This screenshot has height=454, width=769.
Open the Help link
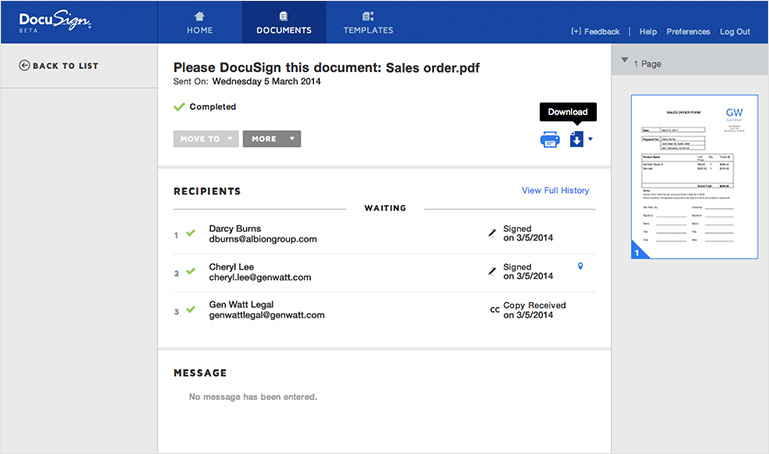pos(648,31)
